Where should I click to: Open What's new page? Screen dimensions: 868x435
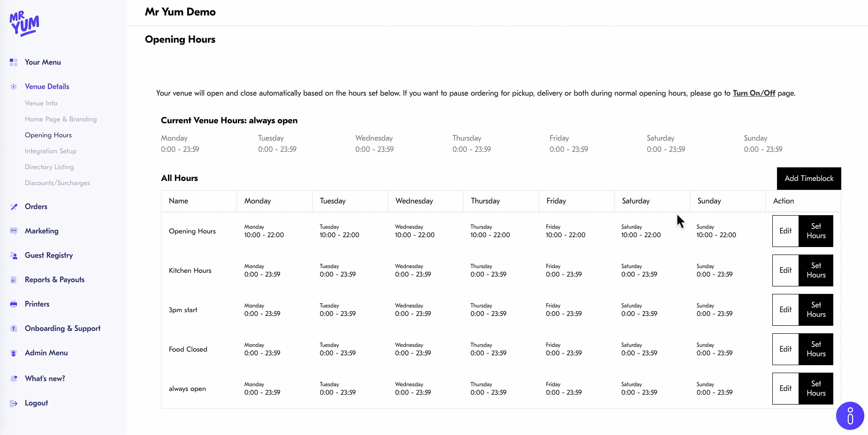pyautogui.click(x=45, y=378)
